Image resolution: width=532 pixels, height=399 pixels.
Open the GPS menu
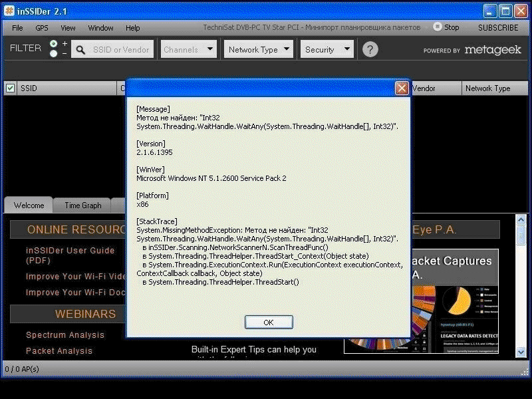[42, 28]
